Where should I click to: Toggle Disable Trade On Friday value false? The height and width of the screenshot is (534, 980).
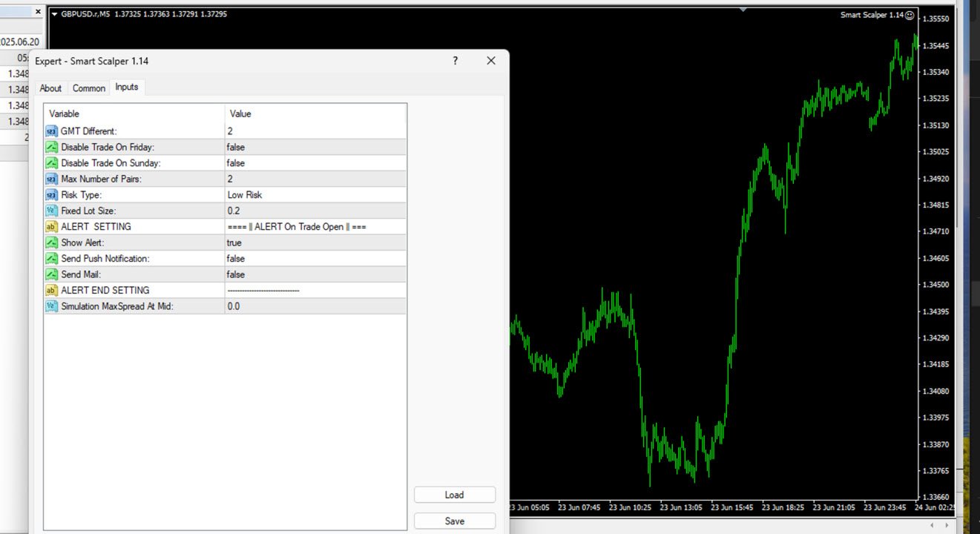pyautogui.click(x=315, y=147)
